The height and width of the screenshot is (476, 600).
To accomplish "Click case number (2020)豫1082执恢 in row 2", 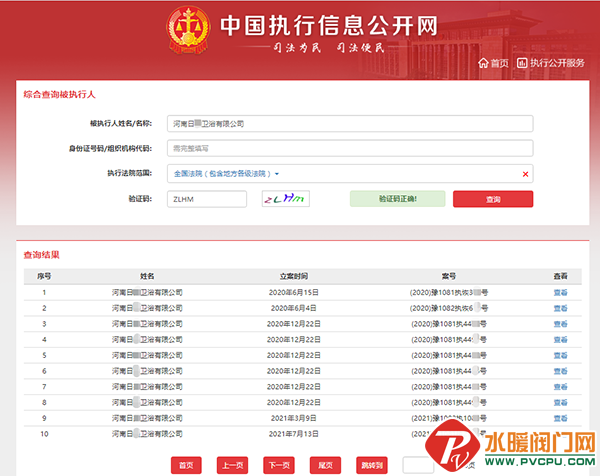I will pos(449,308).
